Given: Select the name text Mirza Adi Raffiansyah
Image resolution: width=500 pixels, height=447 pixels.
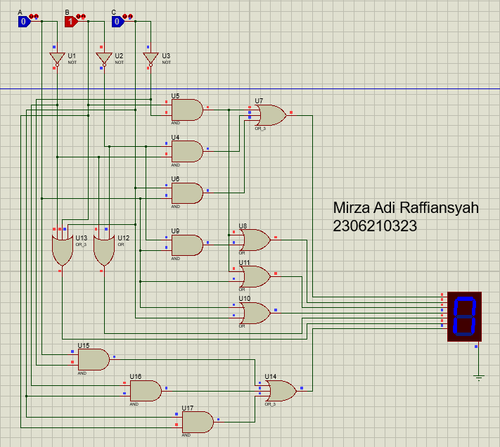Looking at the screenshot, I should (x=406, y=208).
